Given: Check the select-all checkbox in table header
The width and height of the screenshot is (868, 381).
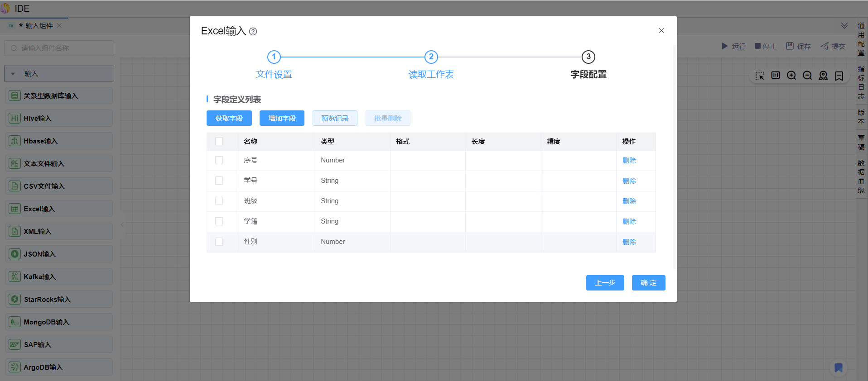Looking at the screenshot, I should (x=219, y=141).
